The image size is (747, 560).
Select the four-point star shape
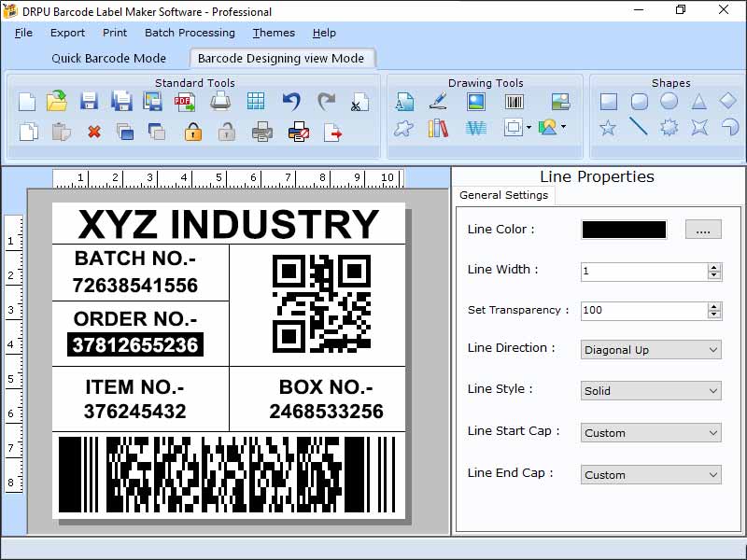point(699,128)
